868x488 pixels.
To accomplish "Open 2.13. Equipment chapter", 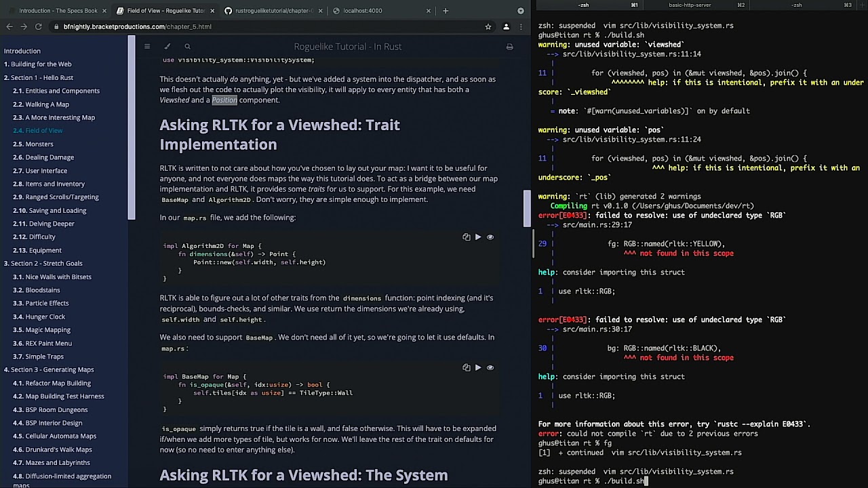I will 37,250.
